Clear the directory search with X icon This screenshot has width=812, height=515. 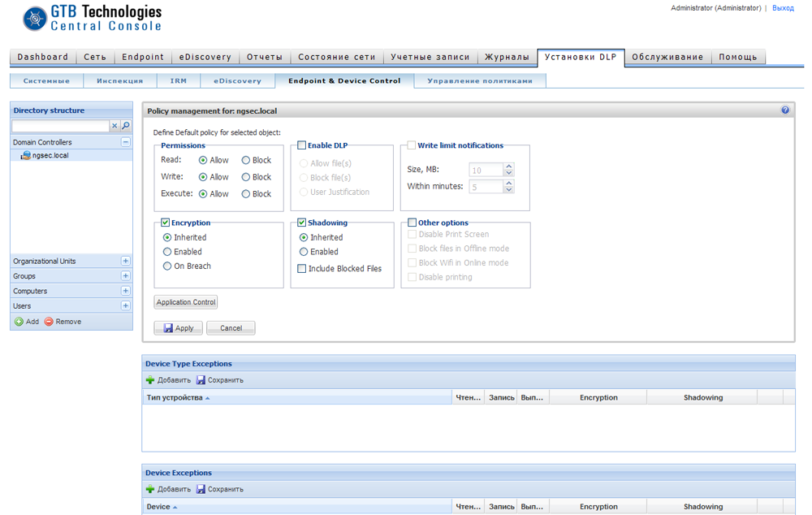[114, 125]
